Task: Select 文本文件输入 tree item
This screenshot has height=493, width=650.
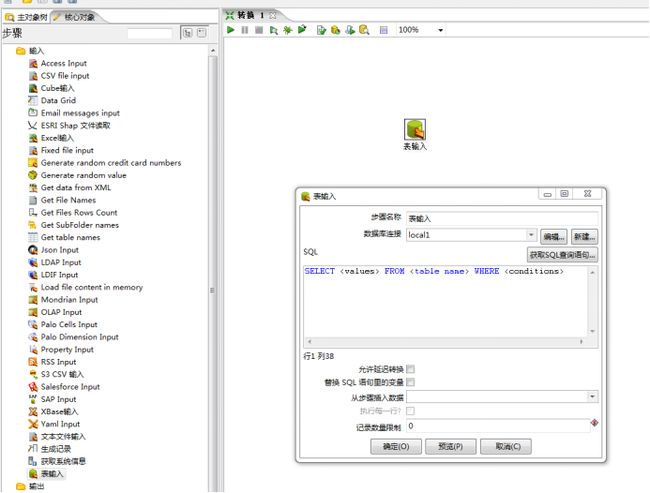Action: [63, 436]
